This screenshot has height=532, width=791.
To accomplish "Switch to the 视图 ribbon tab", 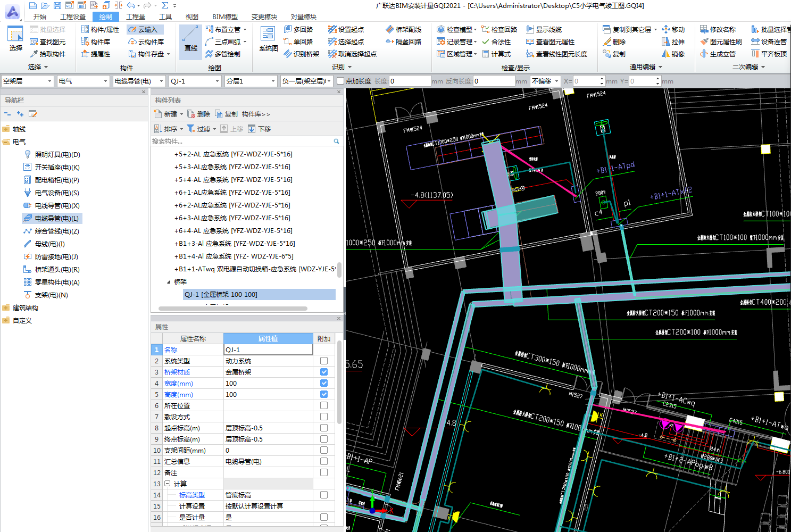I will (192, 16).
